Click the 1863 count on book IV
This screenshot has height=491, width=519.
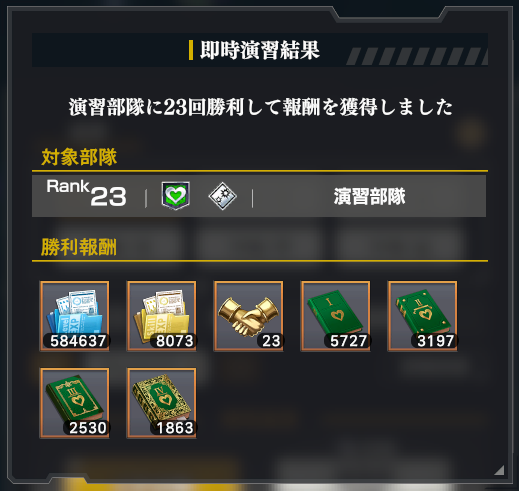click(175, 428)
